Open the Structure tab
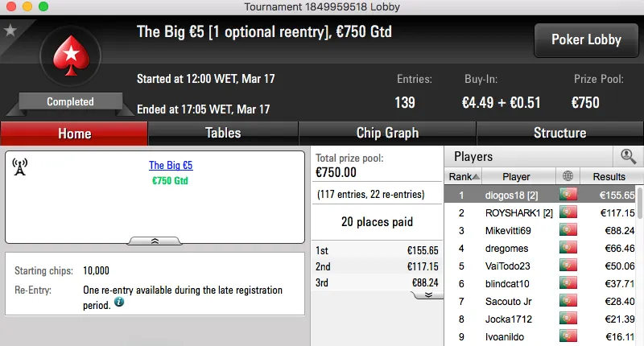Viewport: 644px width, 346px height. (559, 134)
